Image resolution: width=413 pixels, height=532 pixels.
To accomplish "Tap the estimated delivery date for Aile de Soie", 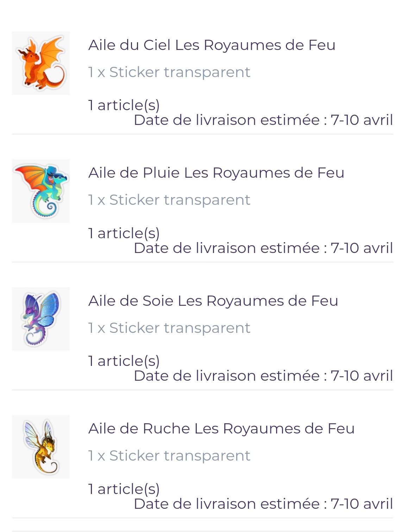I will pyautogui.click(x=263, y=376).
